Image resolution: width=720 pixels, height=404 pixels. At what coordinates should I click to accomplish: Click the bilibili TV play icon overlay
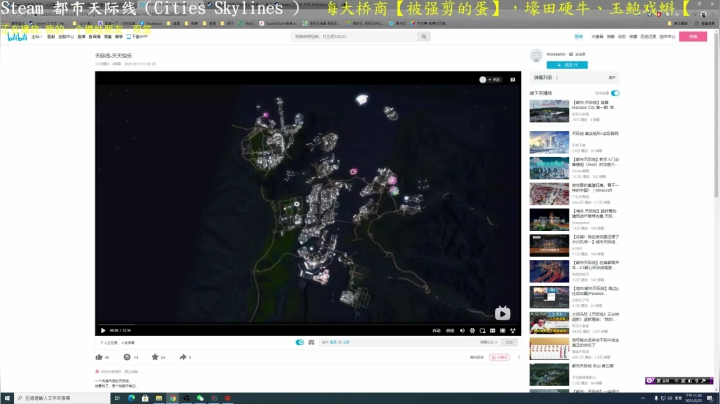click(502, 313)
